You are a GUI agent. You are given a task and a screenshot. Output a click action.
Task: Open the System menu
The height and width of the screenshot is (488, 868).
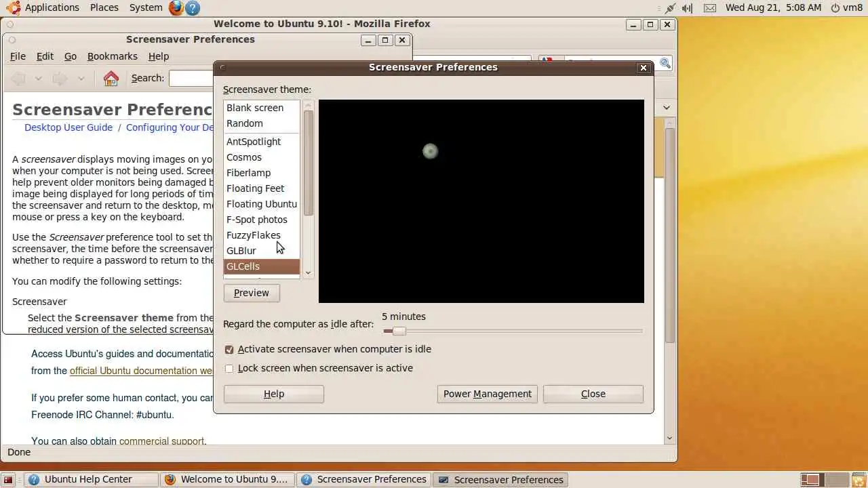click(146, 7)
